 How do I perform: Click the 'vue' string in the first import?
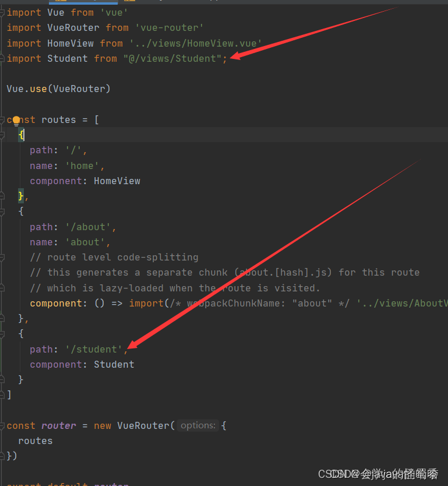coord(114,12)
